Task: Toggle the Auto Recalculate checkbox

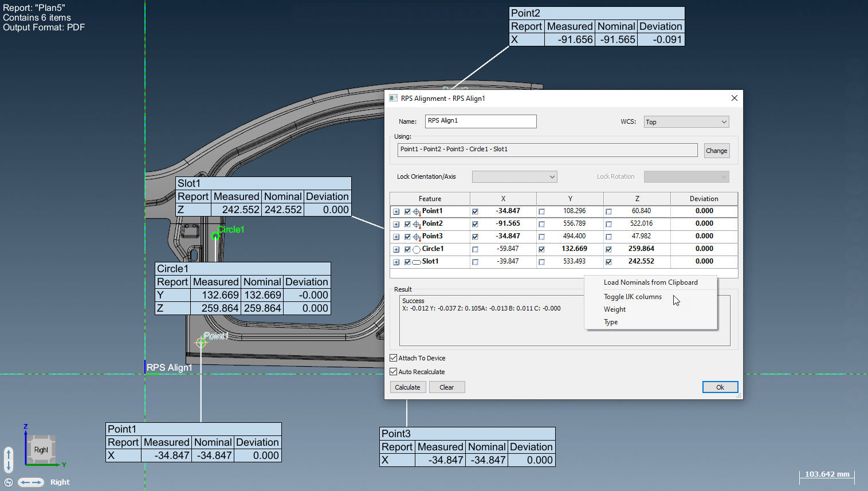Action: 394,372
